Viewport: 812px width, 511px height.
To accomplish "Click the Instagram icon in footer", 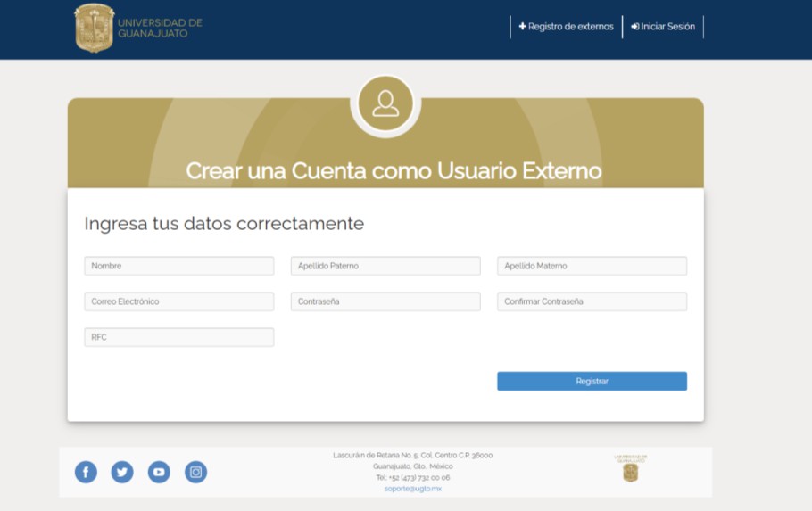I will 195,472.
